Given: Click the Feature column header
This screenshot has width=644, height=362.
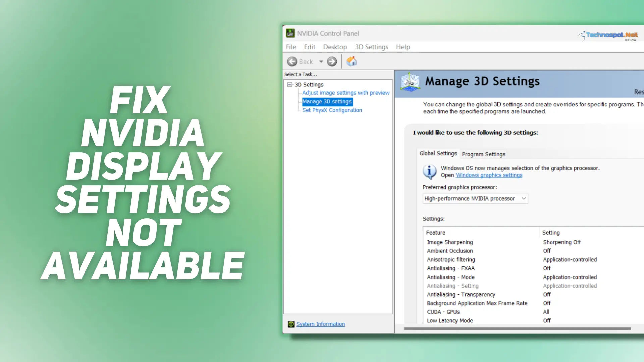Looking at the screenshot, I should (481, 233).
